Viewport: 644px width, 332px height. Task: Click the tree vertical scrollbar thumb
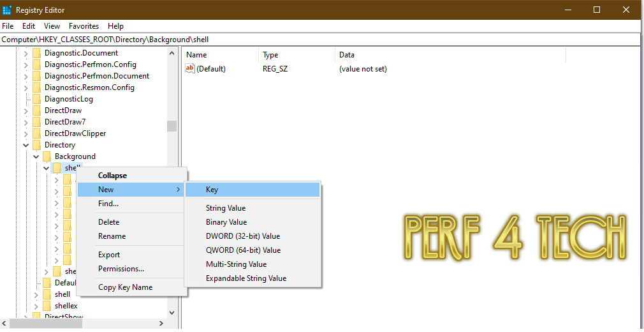coord(172,126)
